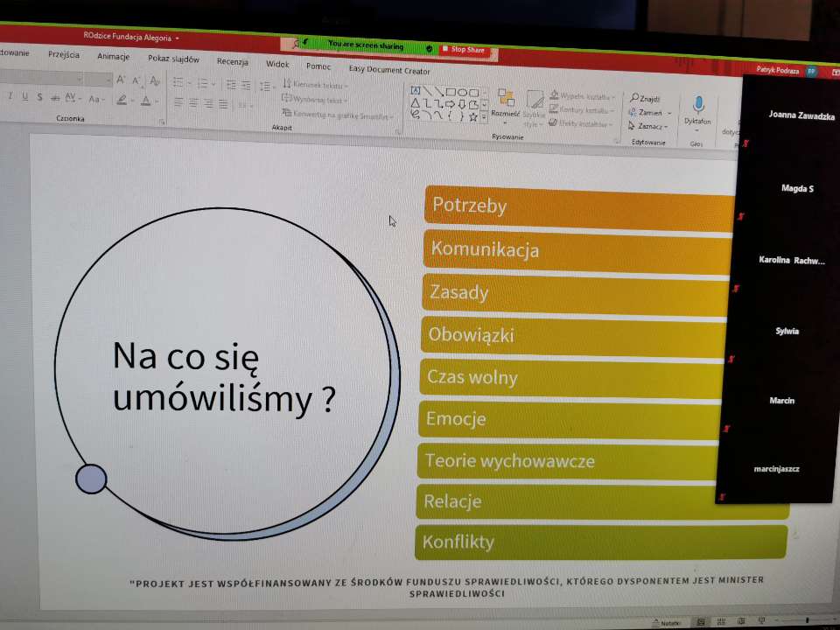Toggle underline formatting
840x630 pixels.
[x=24, y=96]
